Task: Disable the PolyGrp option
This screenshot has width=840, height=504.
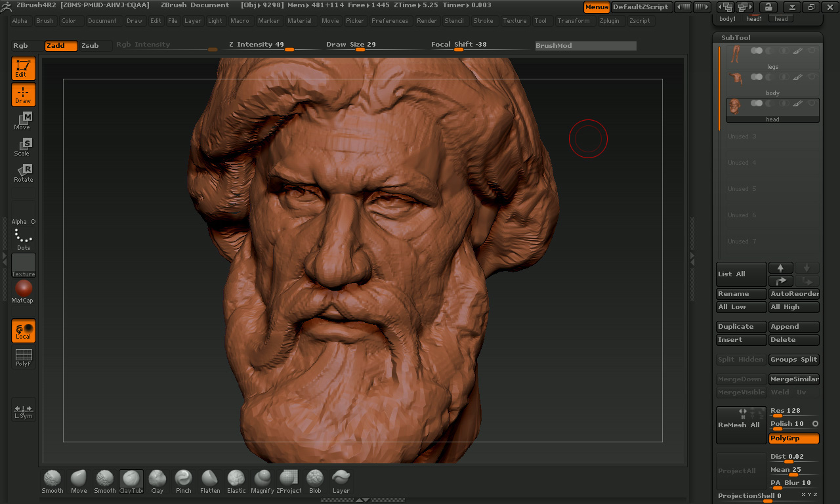Action: 794,438
